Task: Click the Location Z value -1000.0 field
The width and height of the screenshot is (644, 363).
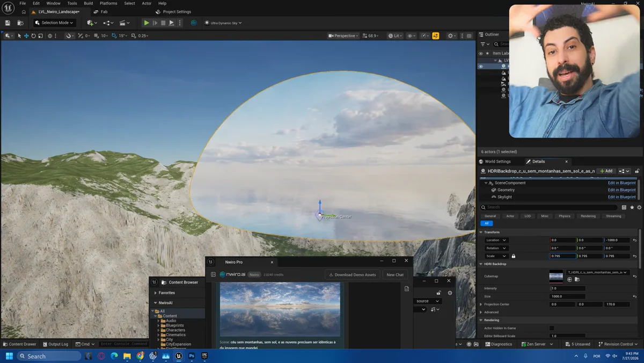Action: 617,240
